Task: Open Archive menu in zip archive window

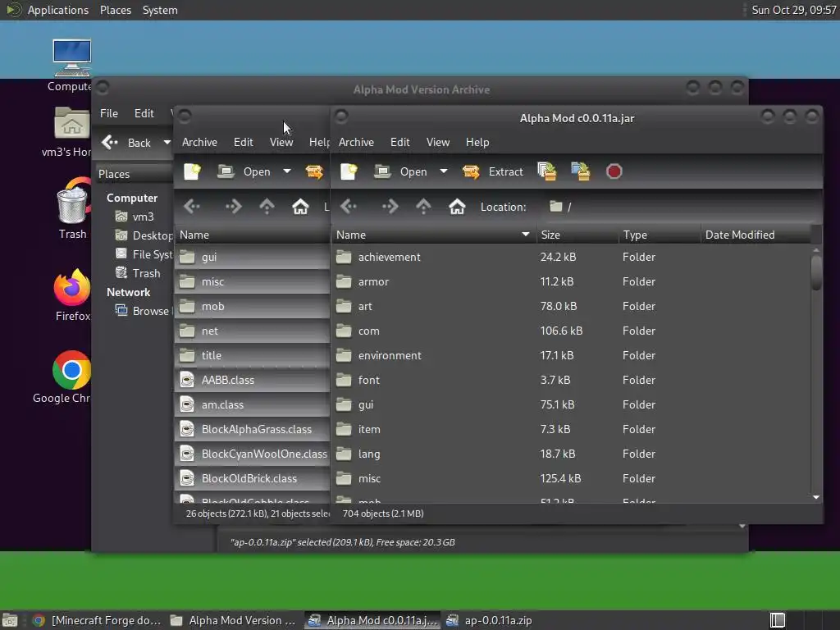Action: click(200, 142)
